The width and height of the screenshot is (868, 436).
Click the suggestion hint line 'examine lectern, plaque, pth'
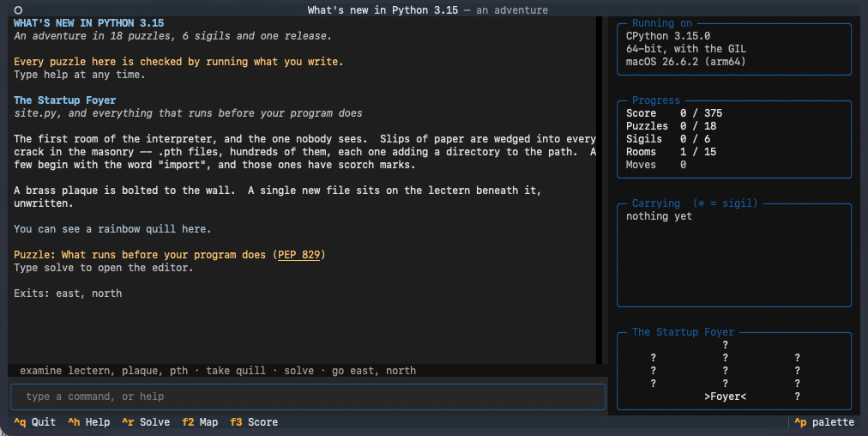click(x=104, y=371)
